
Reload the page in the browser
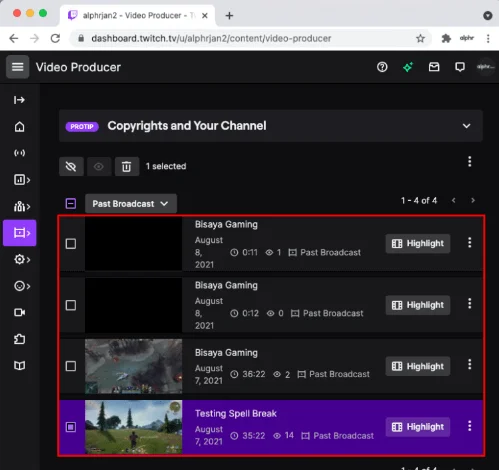tap(55, 38)
